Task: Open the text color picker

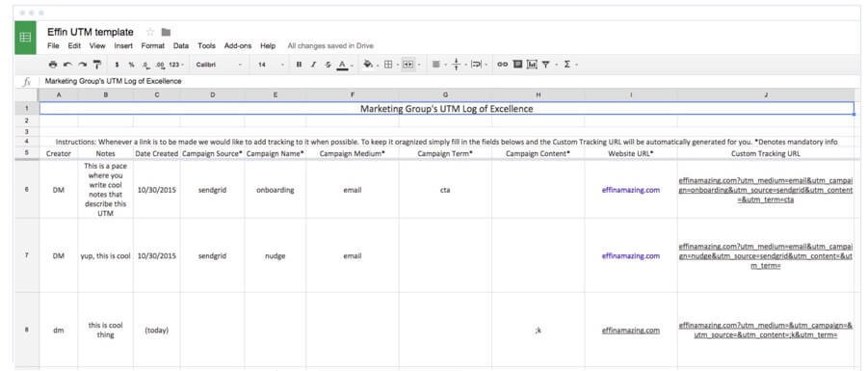Action: pos(343,66)
